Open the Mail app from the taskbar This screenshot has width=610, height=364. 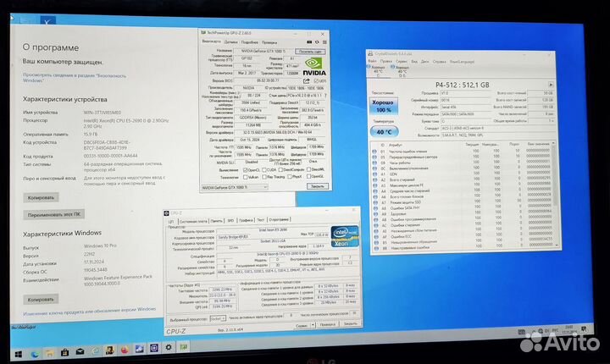pos(80,351)
